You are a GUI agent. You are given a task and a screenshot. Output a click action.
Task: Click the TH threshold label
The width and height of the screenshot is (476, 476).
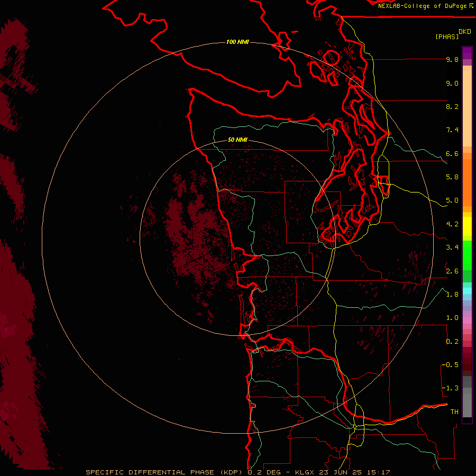tap(454, 412)
